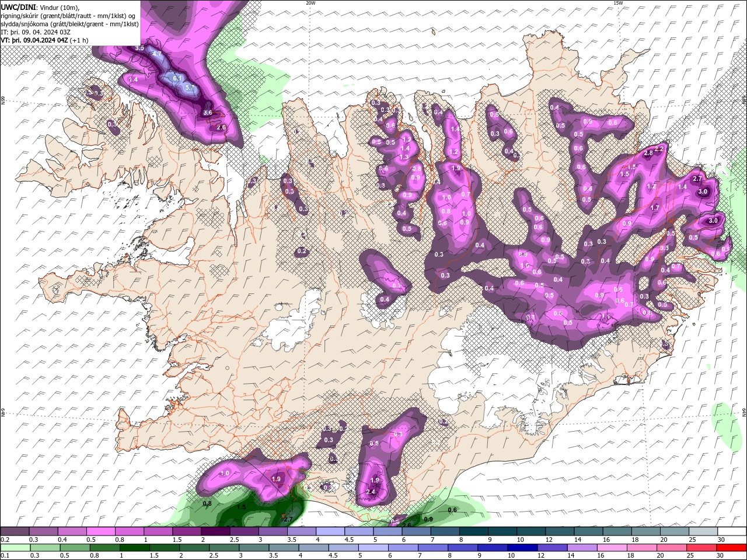Click the 2.4 snowfall value in the south

click(x=371, y=492)
